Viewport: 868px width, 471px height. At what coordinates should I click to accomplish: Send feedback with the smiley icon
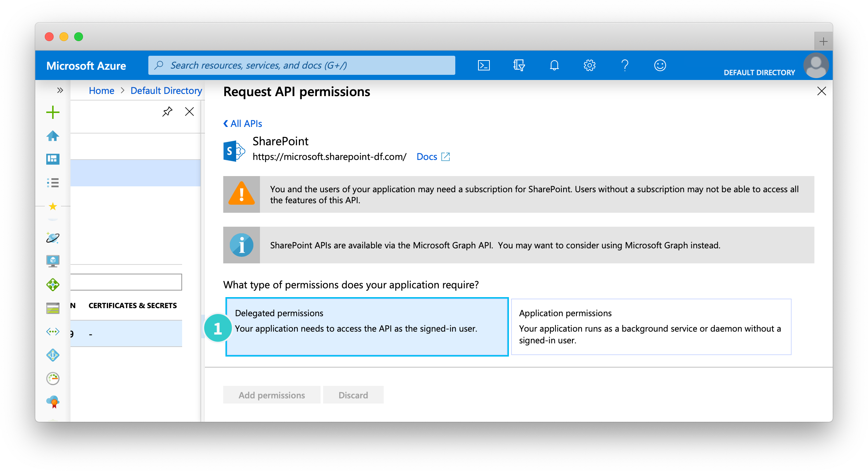point(660,65)
